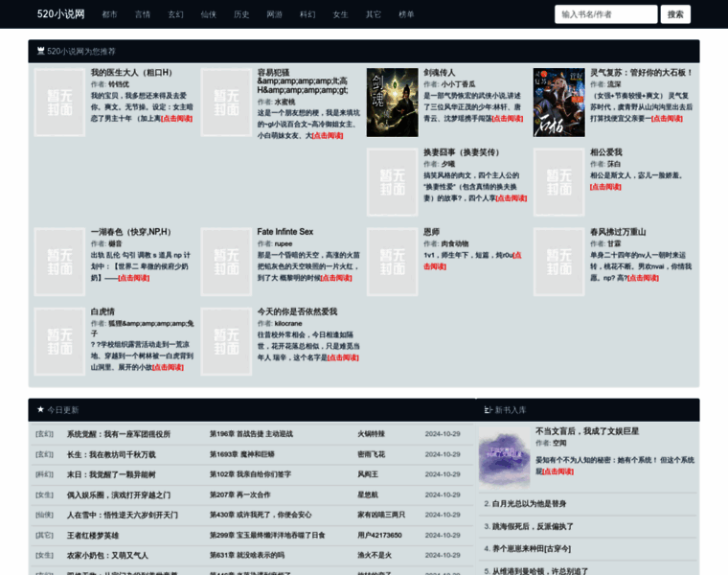Click the crown icon beside 520小说网为您推荐
The image size is (728, 575).
click(40, 51)
